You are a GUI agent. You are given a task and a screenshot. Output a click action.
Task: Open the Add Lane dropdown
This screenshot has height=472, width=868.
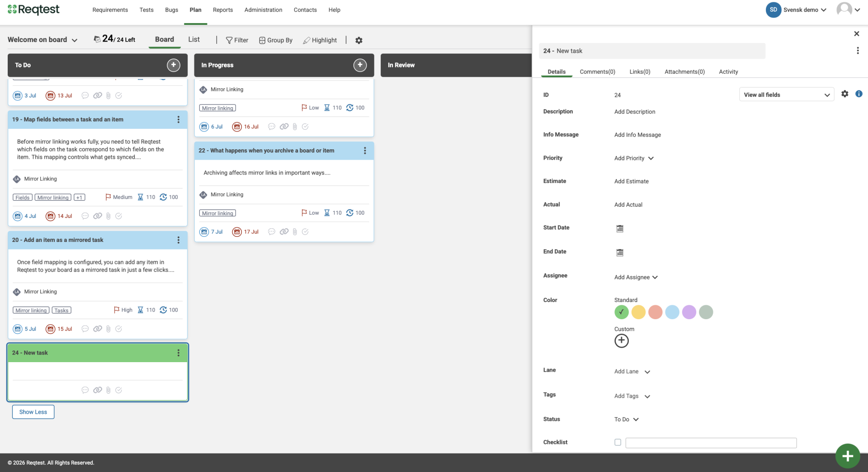click(632, 372)
